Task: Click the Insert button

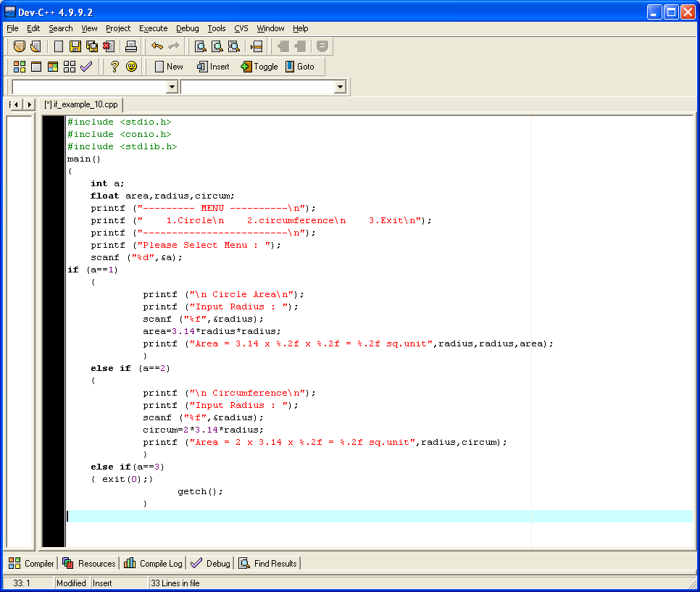Action: point(213,67)
